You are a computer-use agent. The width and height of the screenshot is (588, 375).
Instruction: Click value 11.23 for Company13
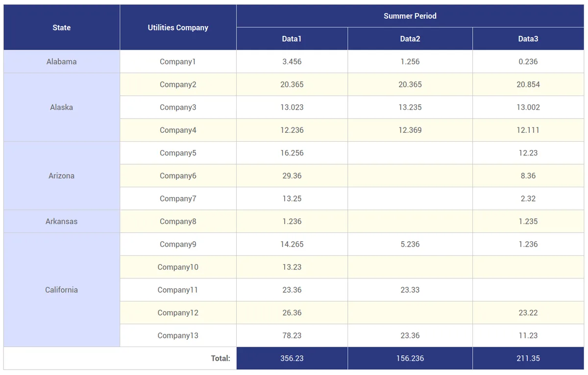tap(528, 336)
